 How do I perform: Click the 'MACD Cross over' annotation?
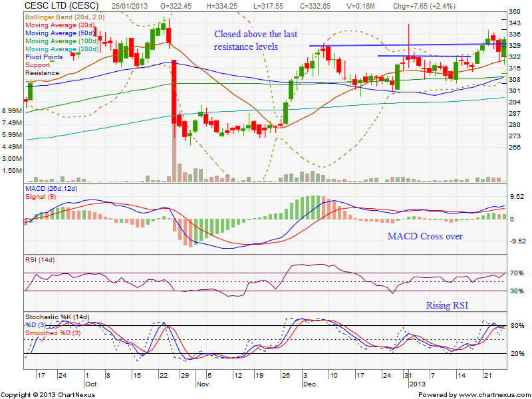425,236
